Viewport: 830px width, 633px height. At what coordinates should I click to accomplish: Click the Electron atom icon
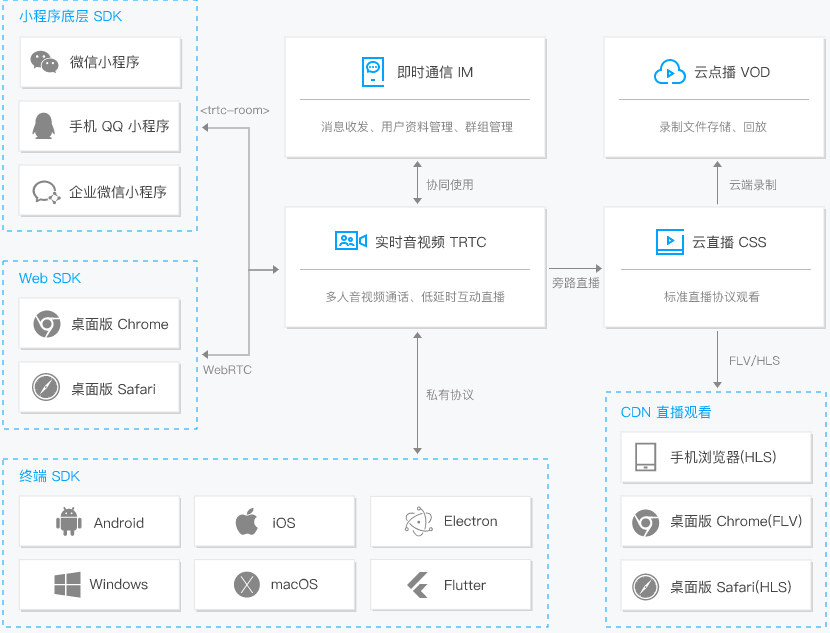tap(419, 521)
